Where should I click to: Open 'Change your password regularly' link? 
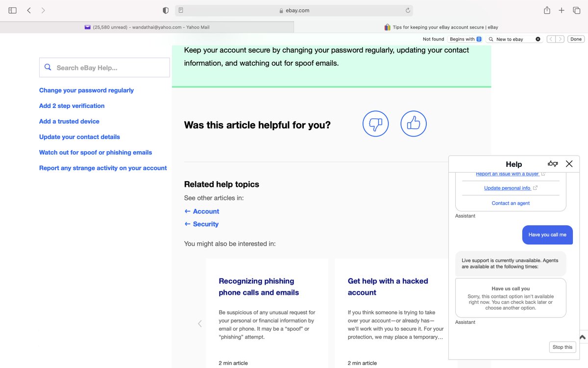(86, 90)
